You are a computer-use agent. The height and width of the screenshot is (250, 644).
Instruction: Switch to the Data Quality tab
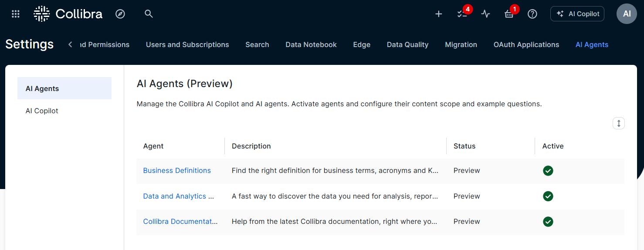tap(407, 44)
